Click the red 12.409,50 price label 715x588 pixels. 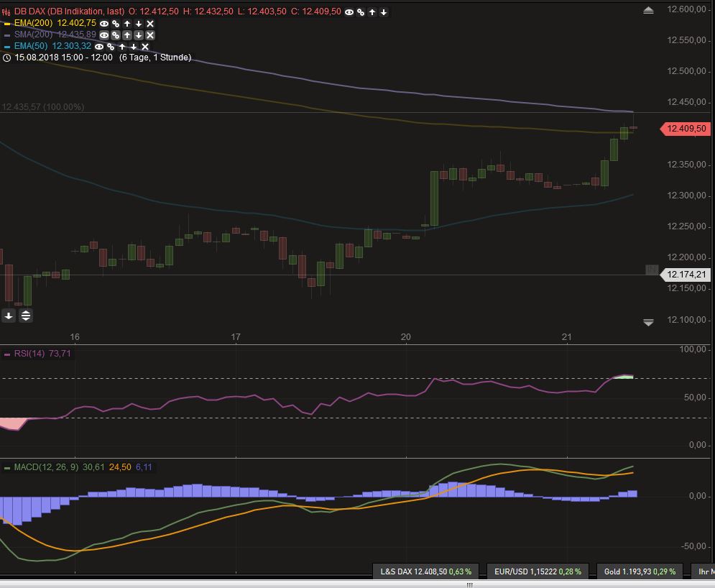coord(684,129)
